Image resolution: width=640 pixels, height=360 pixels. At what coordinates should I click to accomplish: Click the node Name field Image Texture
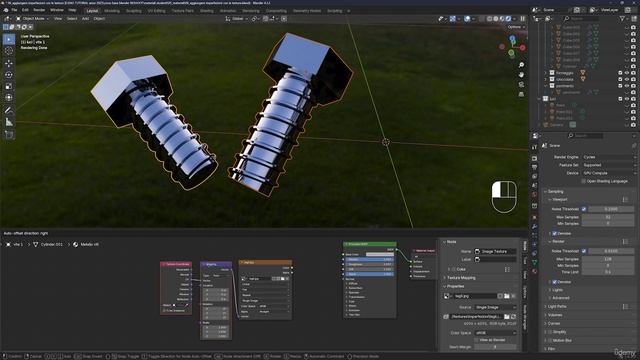[495, 251]
